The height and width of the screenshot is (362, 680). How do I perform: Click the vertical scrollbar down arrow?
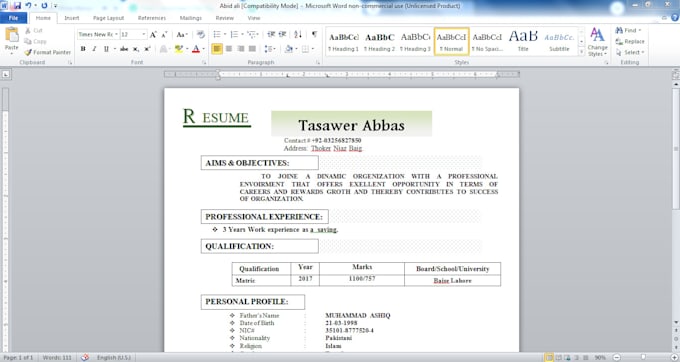[676, 323]
